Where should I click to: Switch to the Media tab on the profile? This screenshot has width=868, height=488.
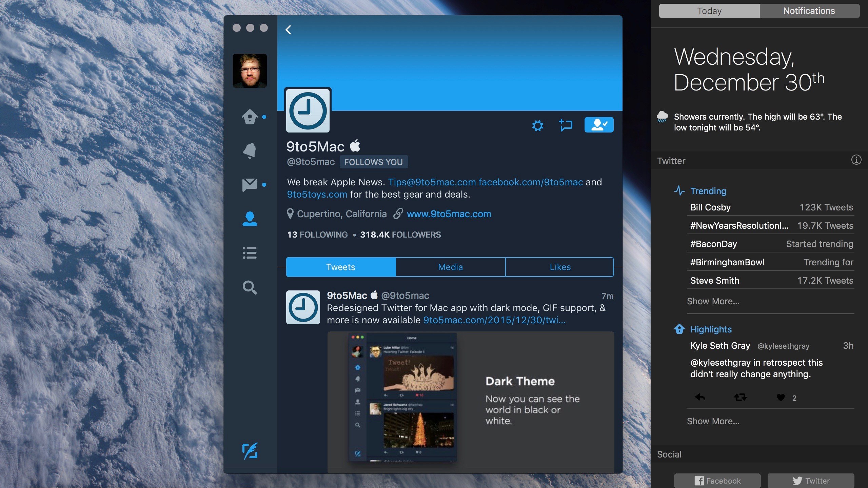tap(450, 267)
